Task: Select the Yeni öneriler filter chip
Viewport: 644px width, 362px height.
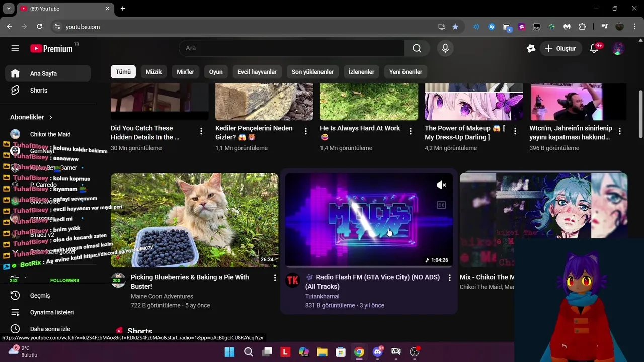Action: tap(406, 72)
